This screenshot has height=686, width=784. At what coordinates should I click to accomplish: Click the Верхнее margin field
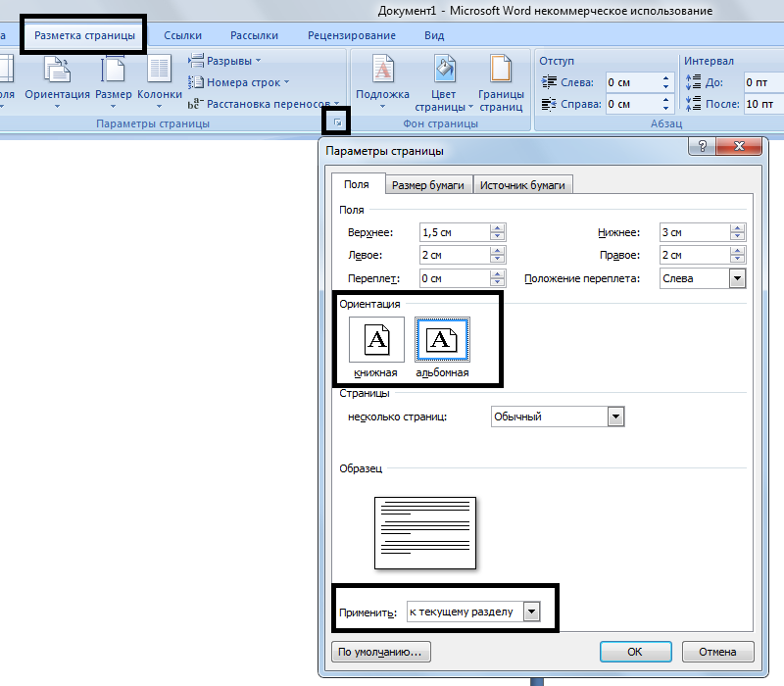[x=455, y=232]
